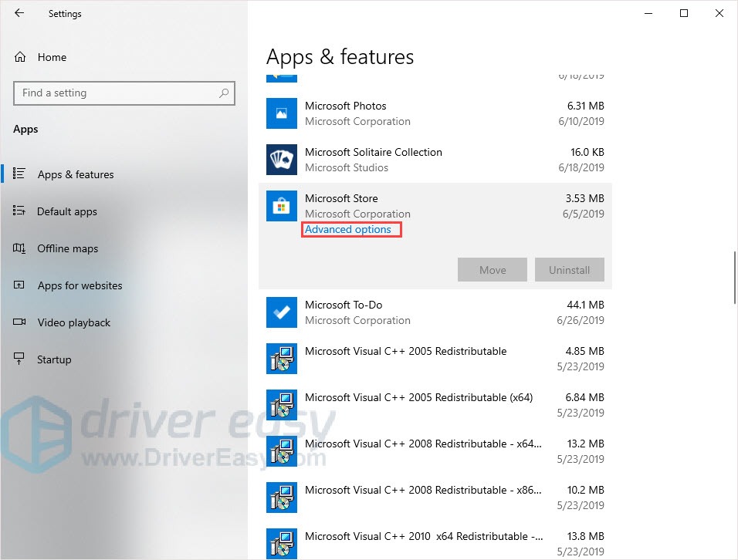The height and width of the screenshot is (560, 738).
Task: Open the Home settings page
Action: click(x=52, y=57)
